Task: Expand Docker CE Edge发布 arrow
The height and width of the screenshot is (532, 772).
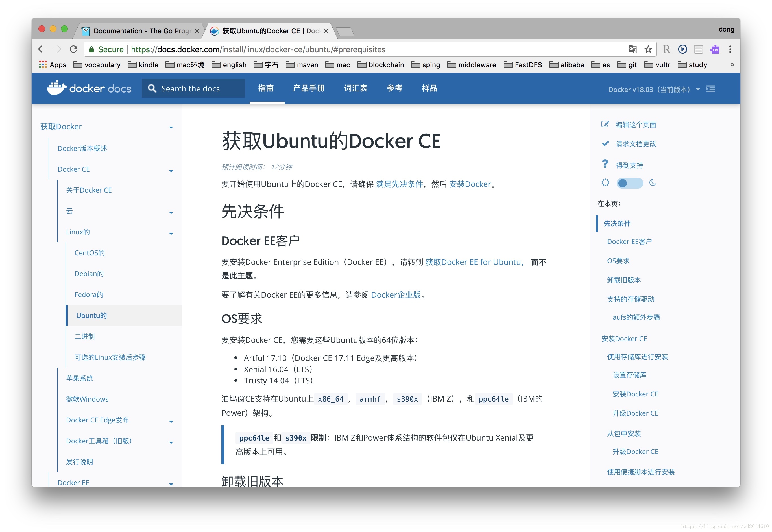Action: click(171, 422)
